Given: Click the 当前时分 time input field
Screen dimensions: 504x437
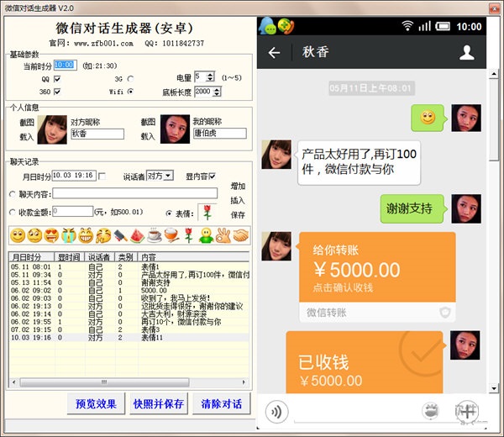Looking at the screenshot, I should pyautogui.click(x=66, y=66).
